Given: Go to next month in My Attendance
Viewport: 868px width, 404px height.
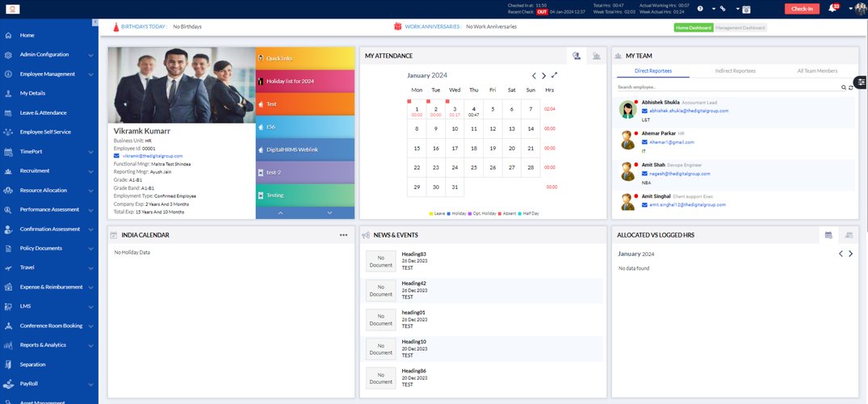Looking at the screenshot, I should click(543, 75).
